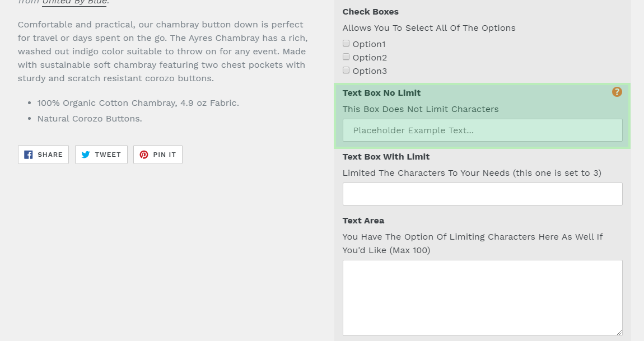Click the PIN IT button label
This screenshot has width=644, height=341.
(x=165, y=155)
